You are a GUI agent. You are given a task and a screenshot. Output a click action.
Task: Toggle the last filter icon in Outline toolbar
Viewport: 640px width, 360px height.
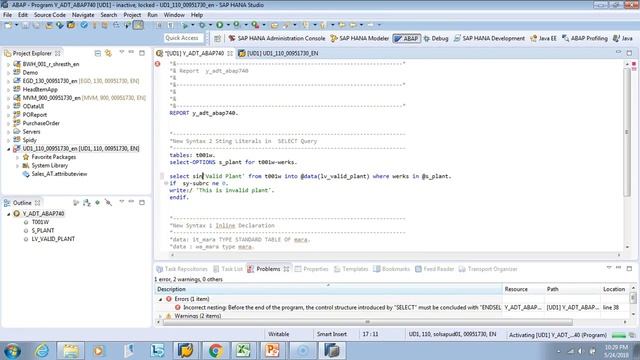(108, 202)
